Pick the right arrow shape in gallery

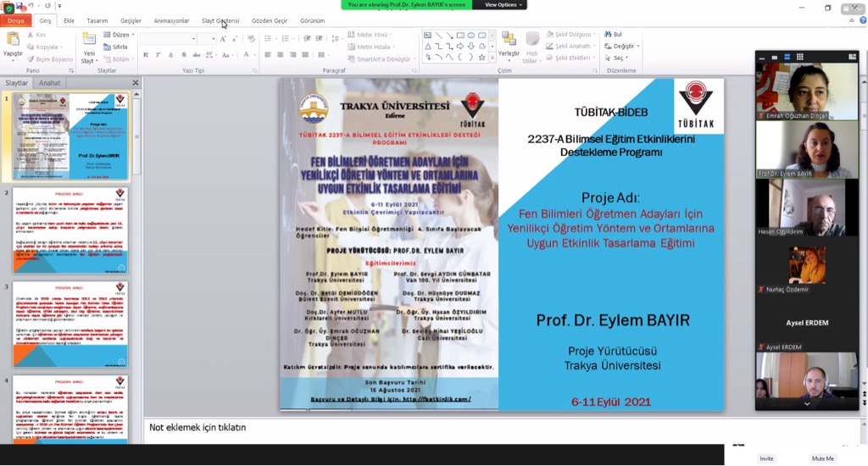tap(460, 47)
